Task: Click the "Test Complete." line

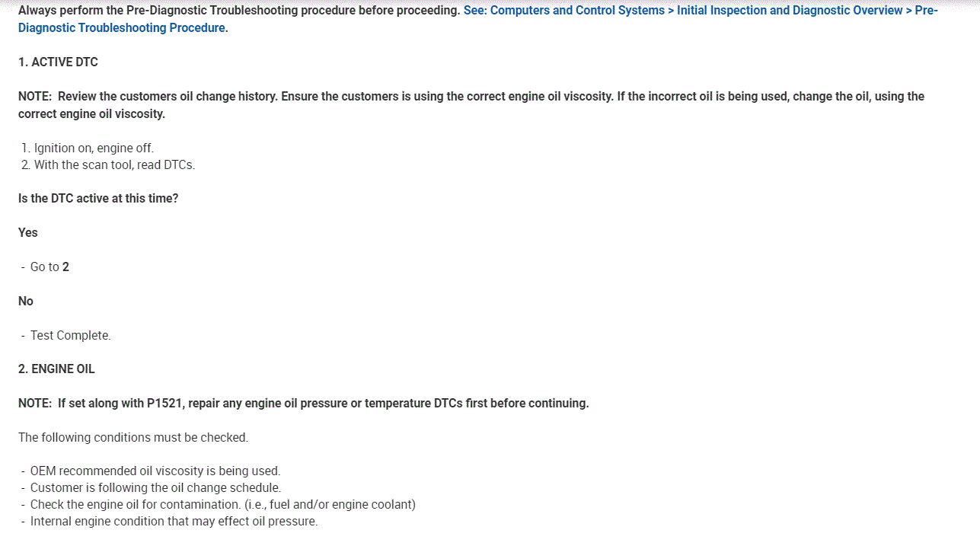Action: (70, 335)
